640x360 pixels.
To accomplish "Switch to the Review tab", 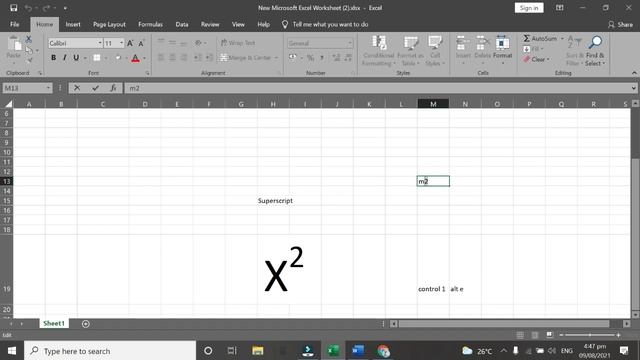I will click(x=210, y=24).
